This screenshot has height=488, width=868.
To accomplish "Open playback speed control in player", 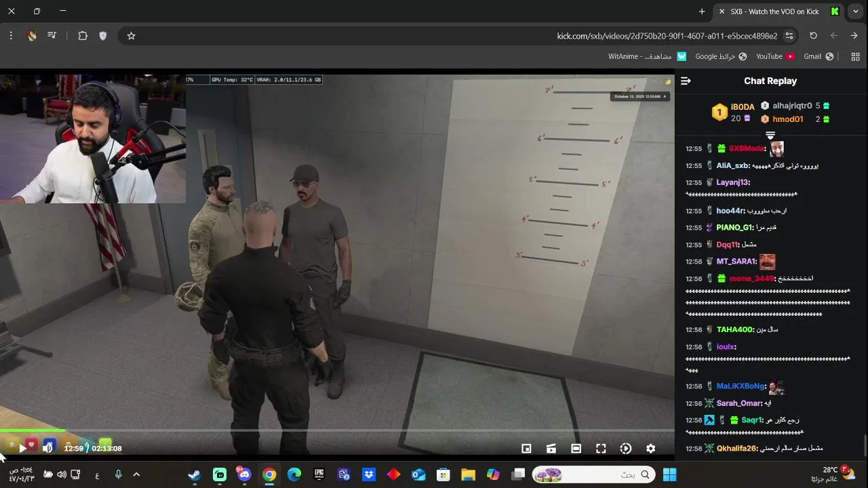I will (x=626, y=449).
